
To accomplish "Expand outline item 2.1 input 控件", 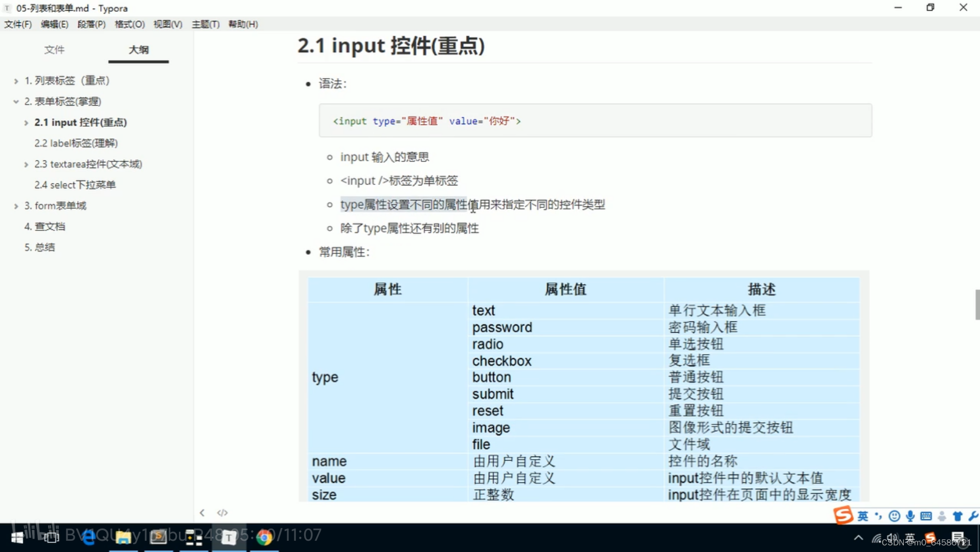I will pos(26,123).
